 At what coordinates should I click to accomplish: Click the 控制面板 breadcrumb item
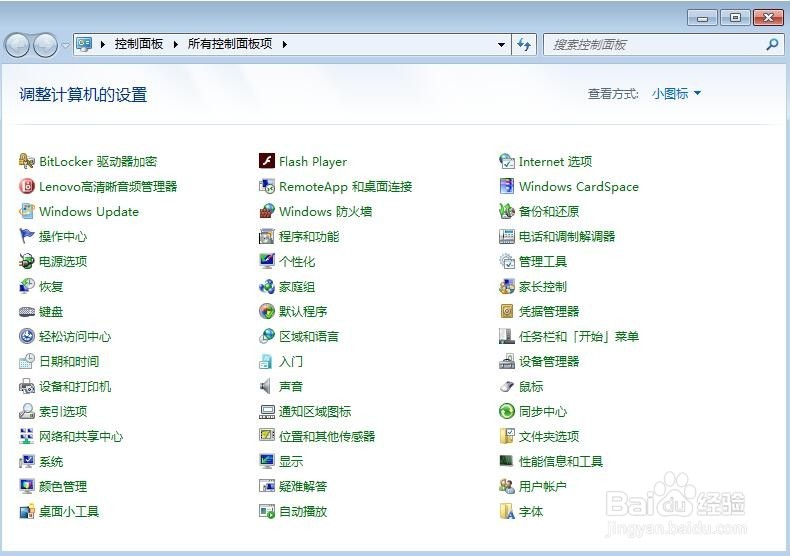click(x=139, y=44)
